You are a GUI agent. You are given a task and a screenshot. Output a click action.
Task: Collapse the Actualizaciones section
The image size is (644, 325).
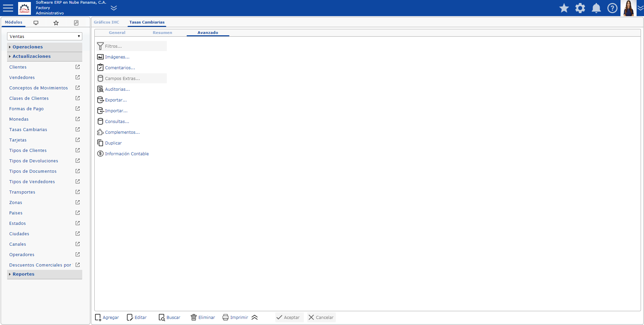45,56
